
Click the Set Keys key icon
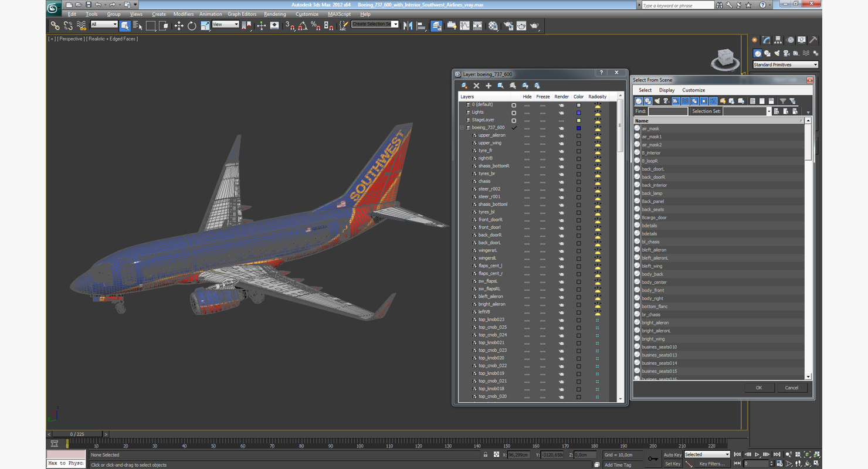click(653, 458)
